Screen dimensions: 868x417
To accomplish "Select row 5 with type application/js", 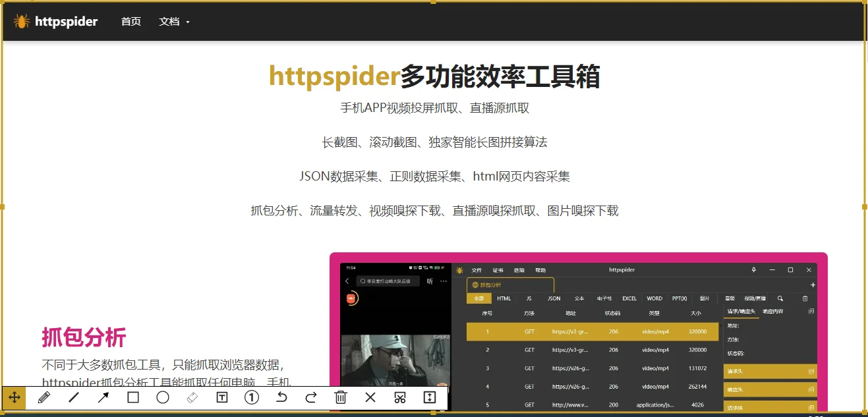I will click(593, 404).
